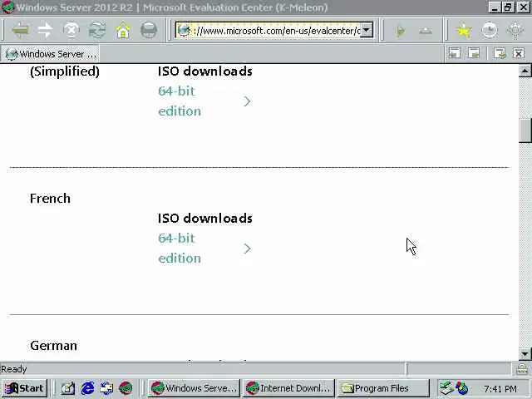
Task: Switch to Program Files taskbar button
Action: click(383, 388)
